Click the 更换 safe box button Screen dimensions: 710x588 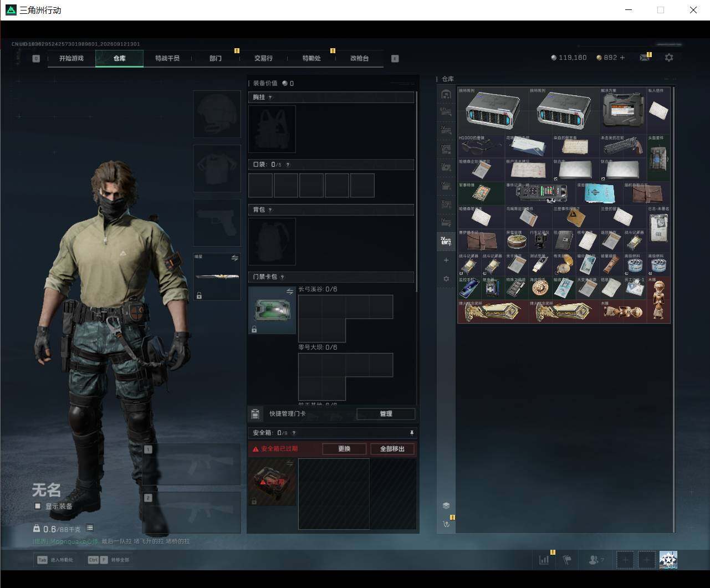[344, 449]
